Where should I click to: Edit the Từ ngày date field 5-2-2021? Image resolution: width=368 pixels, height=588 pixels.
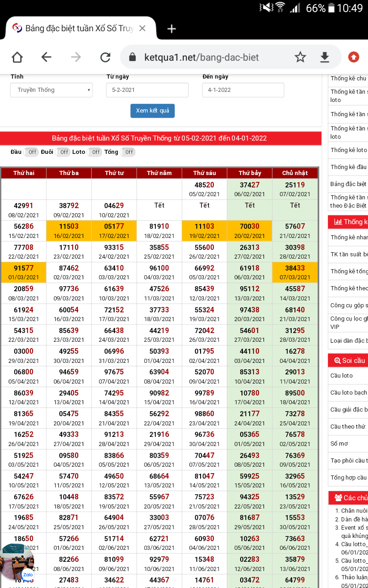(147, 90)
